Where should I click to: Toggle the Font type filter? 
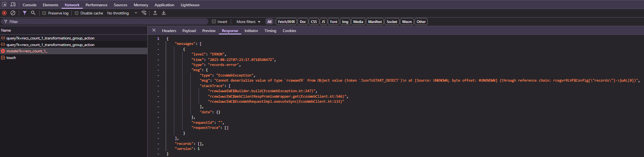tap(334, 22)
